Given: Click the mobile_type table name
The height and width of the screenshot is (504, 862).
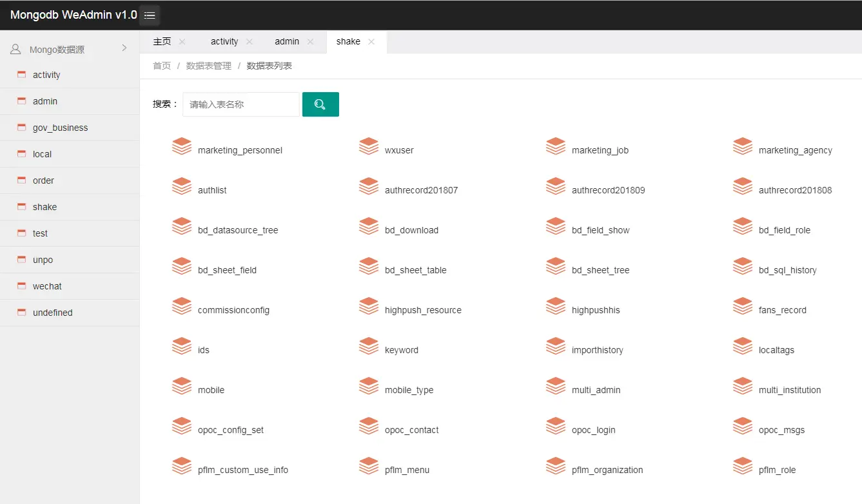Looking at the screenshot, I should tap(409, 390).
